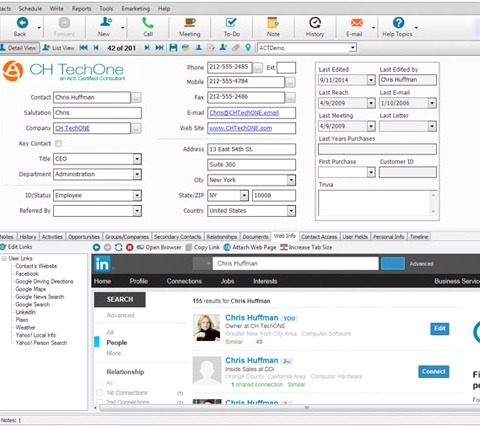The width and height of the screenshot is (480, 429).
Task: Click the paperclip attach icon
Action: pyautogui.click(x=236, y=48)
